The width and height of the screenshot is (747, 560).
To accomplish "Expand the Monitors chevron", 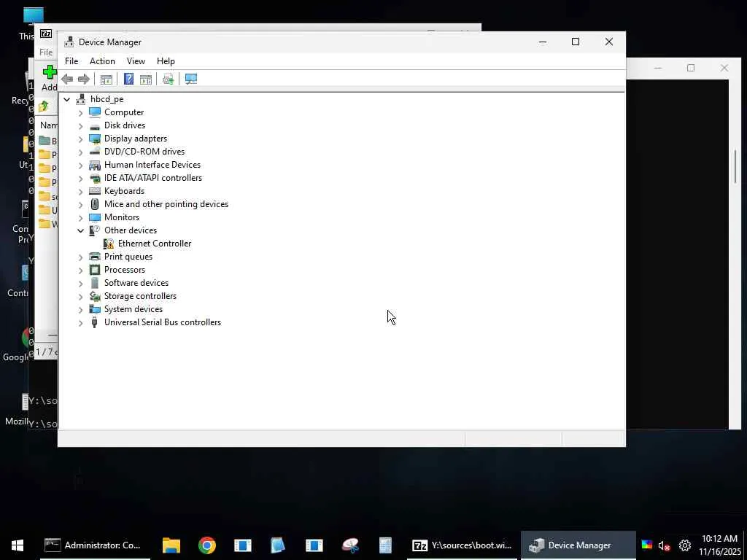I will (x=80, y=217).
